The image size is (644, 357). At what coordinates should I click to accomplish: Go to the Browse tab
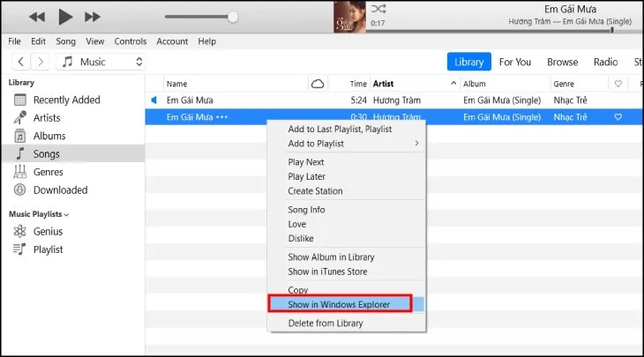click(x=562, y=62)
